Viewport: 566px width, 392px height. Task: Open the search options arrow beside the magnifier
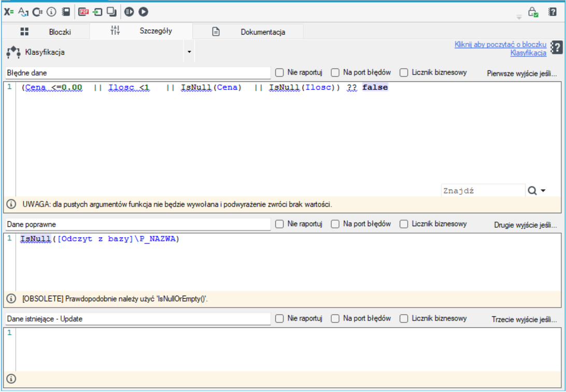point(543,191)
